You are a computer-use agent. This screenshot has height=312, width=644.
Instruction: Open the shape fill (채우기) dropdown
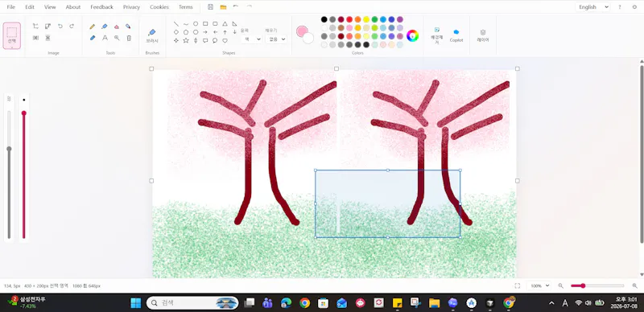click(x=275, y=39)
